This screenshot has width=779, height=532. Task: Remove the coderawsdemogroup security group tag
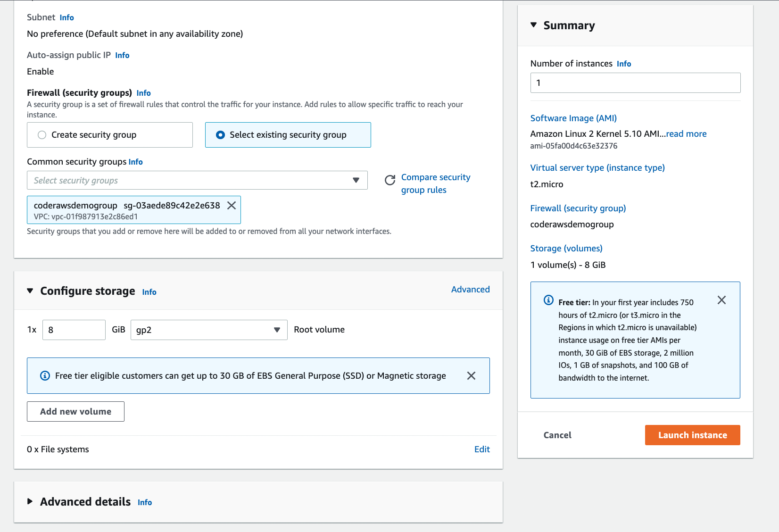pyautogui.click(x=232, y=206)
